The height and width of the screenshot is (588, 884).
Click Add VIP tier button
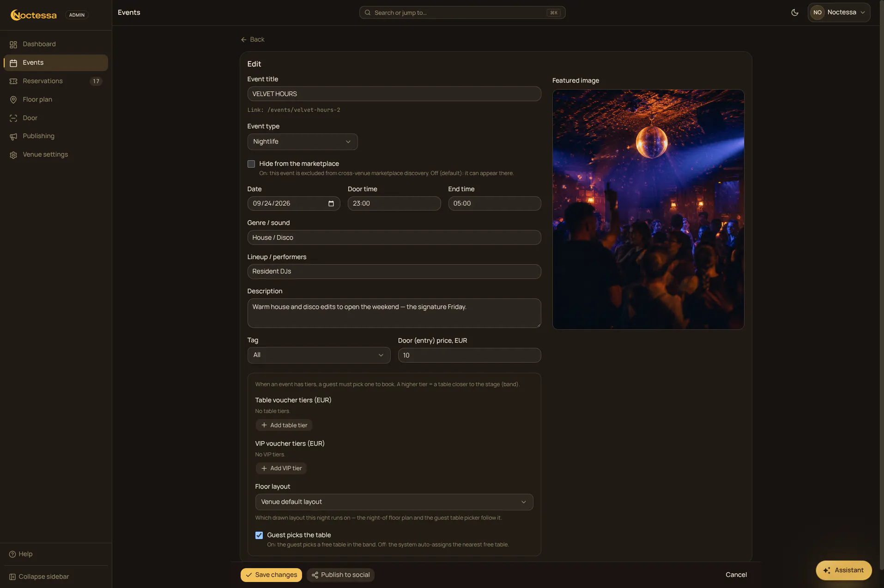point(281,468)
